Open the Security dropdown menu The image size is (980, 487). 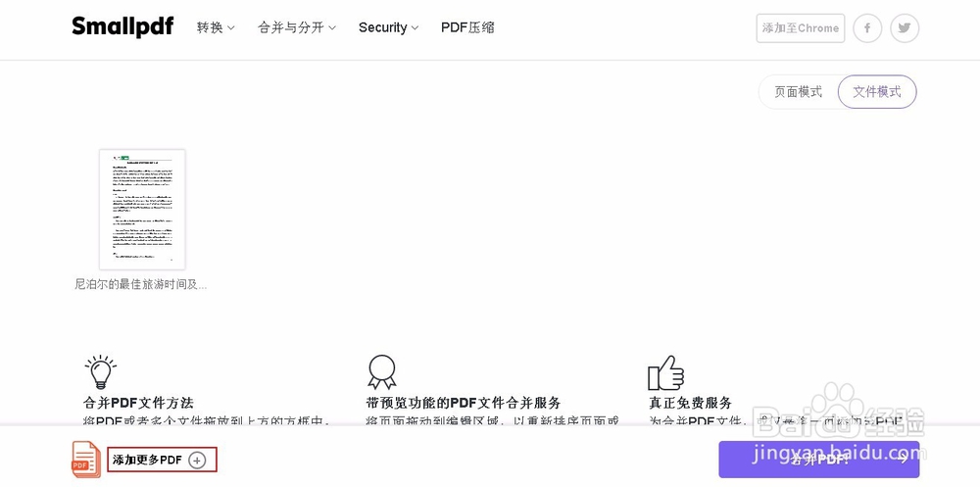pyautogui.click(x=388, y=27)
